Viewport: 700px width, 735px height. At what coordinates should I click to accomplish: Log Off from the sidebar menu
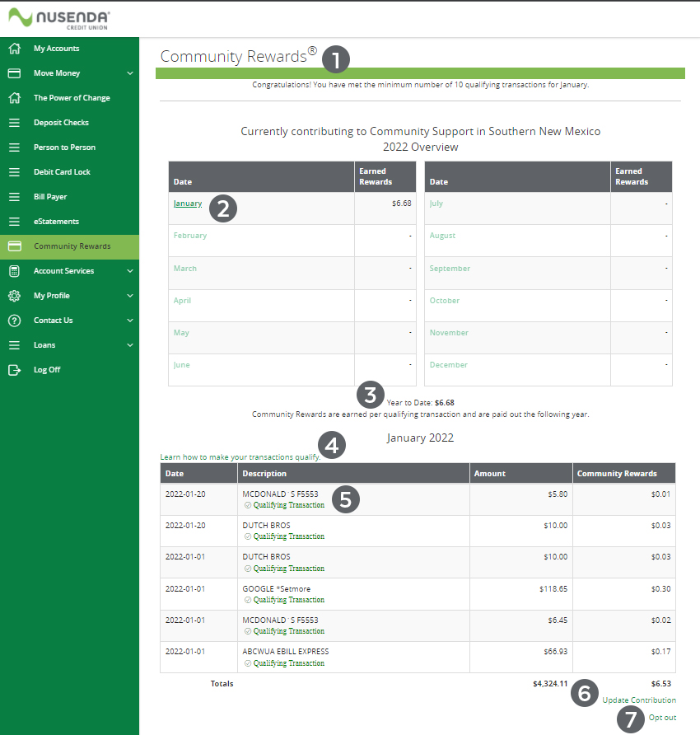[x=47, y=370]
